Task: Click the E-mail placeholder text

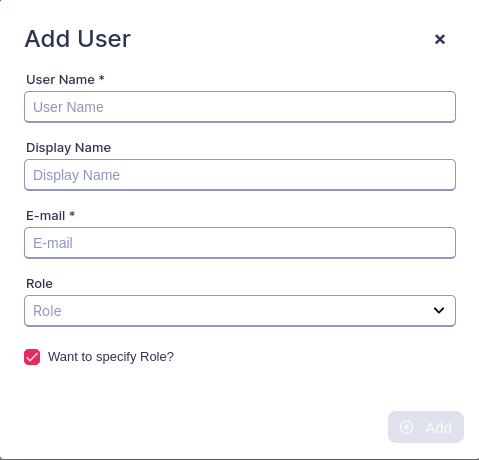Action: tap(53, 243)
